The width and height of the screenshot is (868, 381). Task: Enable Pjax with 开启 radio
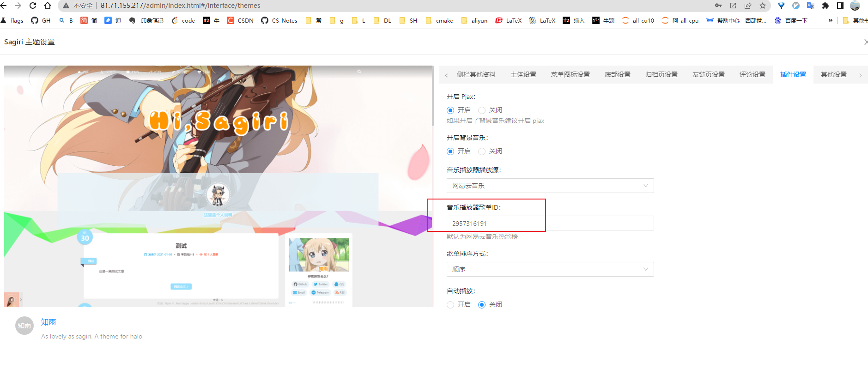tap(450, 110)
